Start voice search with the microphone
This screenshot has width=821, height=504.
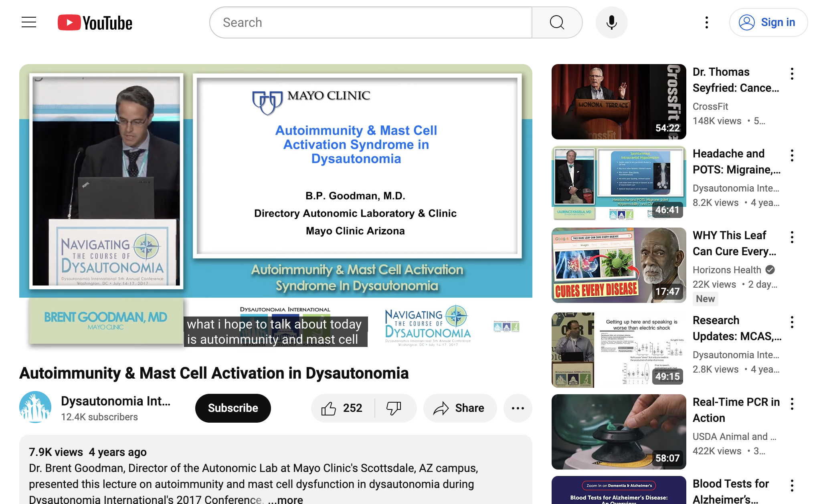[611, 22]
